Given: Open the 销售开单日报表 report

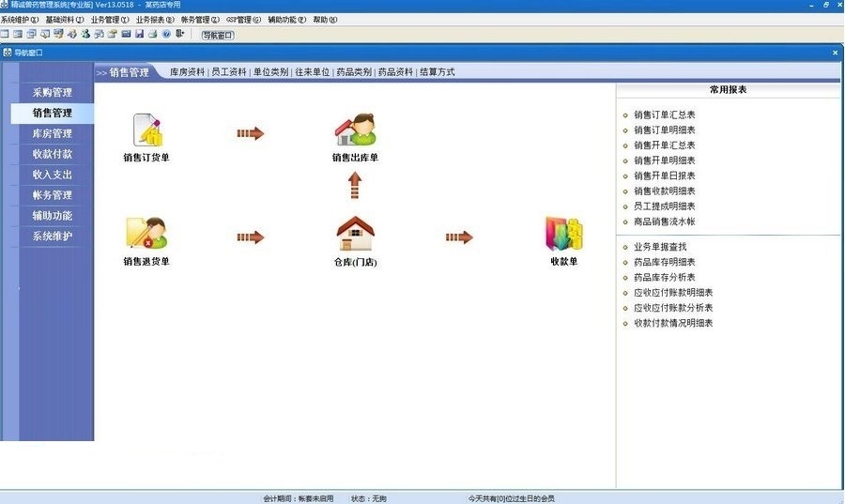Looking at the screenshot, I should tap(665, 176).
